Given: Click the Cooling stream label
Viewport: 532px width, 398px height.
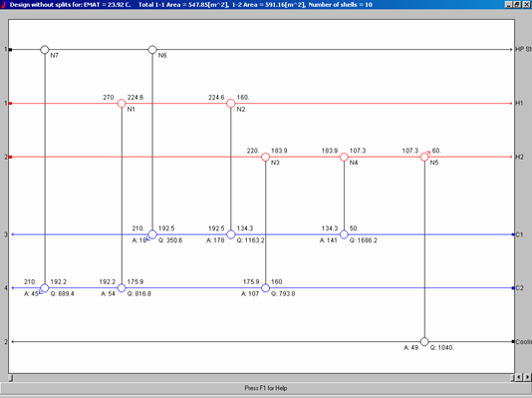Looking at the screenshot, I should [x=523, y=341].
